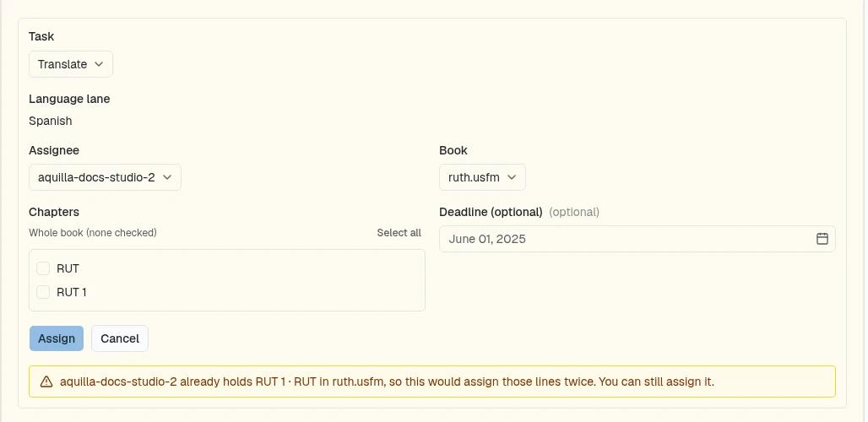Click the Book label
The height and width of the screenshot is (422, 868).
(453, 150)
